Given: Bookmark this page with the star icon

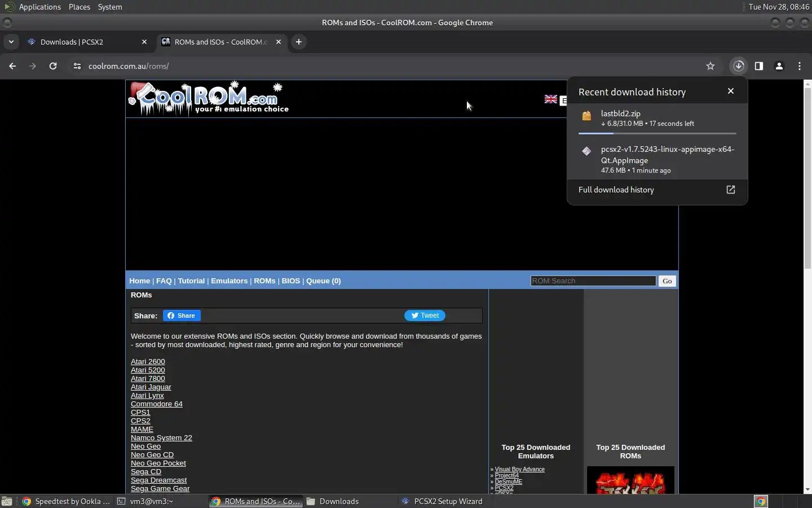Looking at the screenshot, I should point(710,66).
